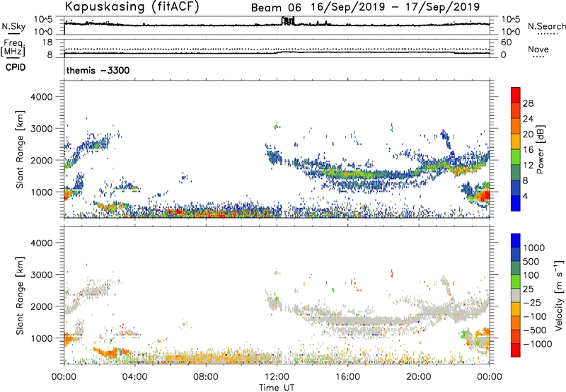The image size is (566, 392).
Task: Click the N.Search legend label
Action: click(546, 26)
